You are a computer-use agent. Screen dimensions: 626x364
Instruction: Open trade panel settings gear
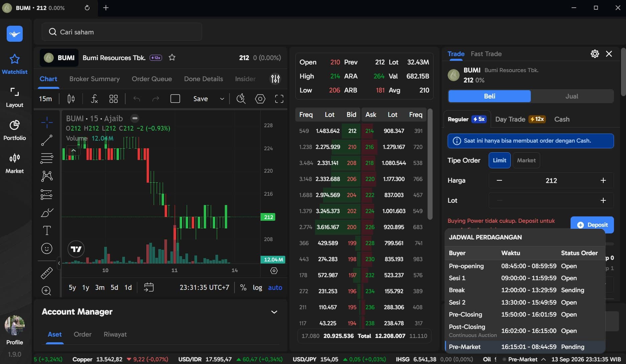[595, 54]
